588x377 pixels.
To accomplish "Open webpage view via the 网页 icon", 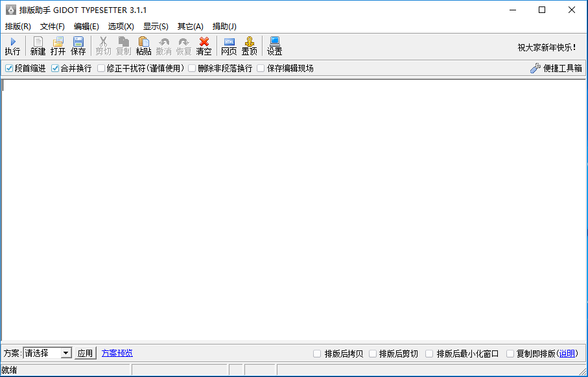I will (229, 45).
